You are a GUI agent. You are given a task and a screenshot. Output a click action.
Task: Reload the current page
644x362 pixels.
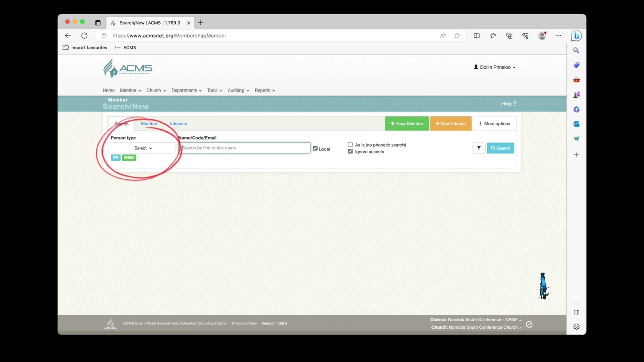click(x=84, y=36)
